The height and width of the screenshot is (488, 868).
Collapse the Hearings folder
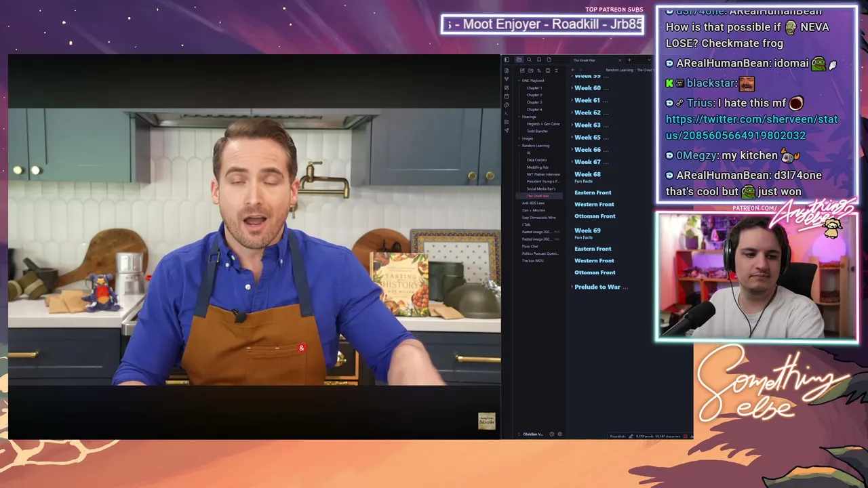pos(519,117)
